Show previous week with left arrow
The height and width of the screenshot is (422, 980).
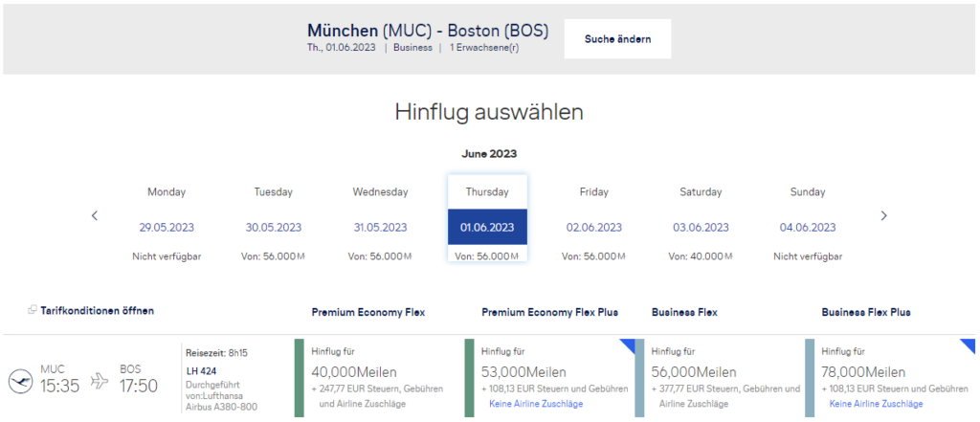[95, 215]
